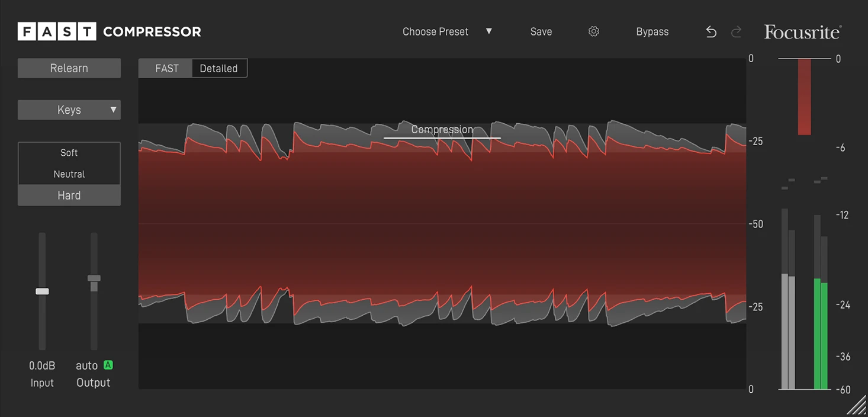Image resolution: width=868 pixels, height=417 pixels.
Task: Open the Choose Preset dropdown
Action: pos(448,32)
